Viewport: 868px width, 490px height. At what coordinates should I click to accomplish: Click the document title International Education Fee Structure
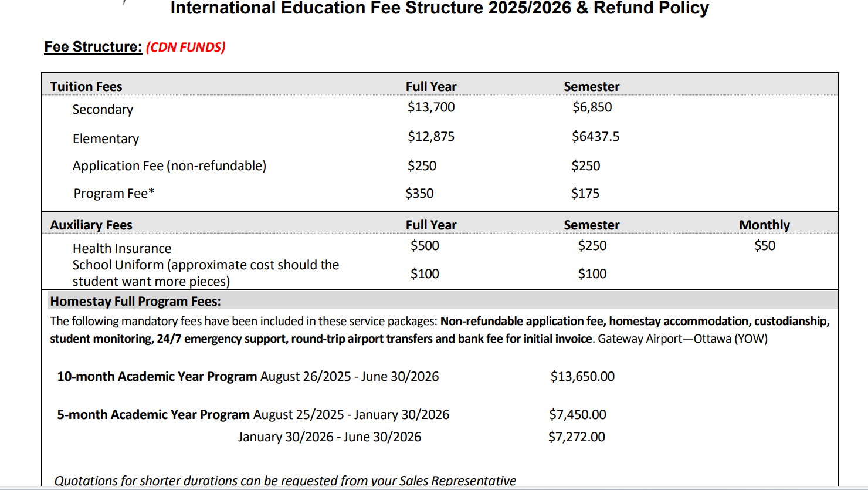point(439,8)
